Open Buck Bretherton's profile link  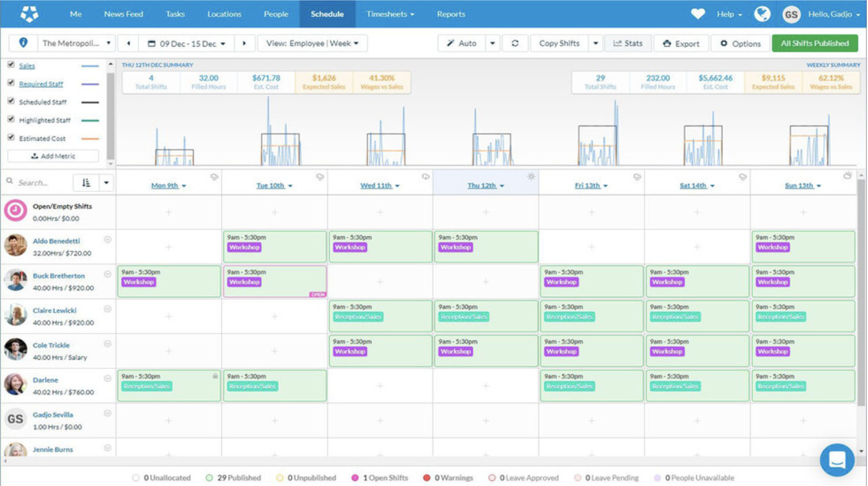59,276
